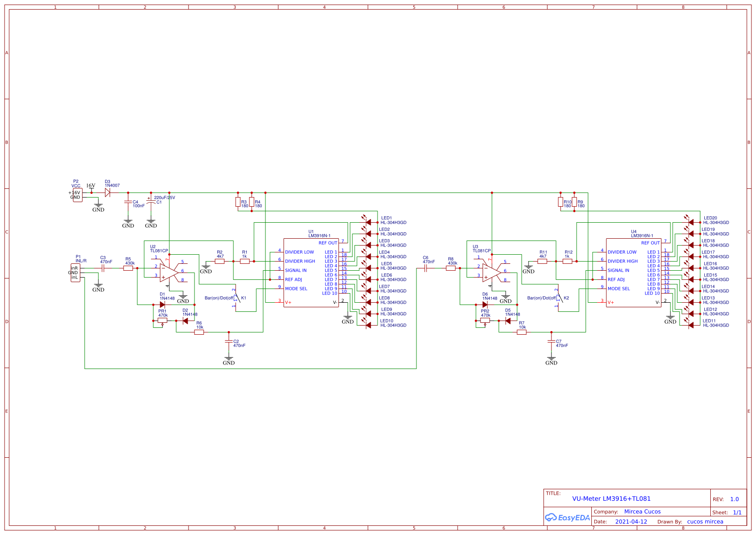
Task: Toggle the Bar(on)/Dot(off) switch K1
Action: pos(236,298)
